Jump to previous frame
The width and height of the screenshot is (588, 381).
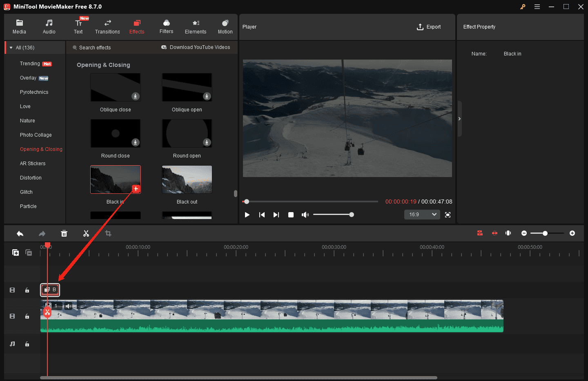coord(262,215)
